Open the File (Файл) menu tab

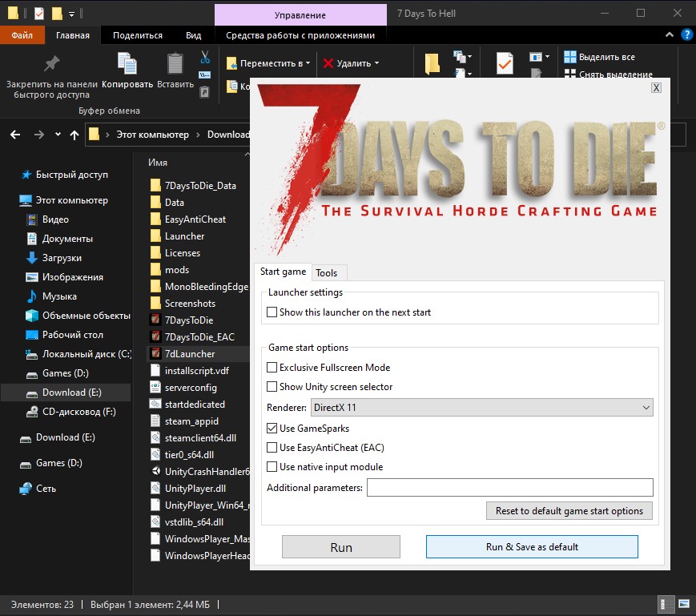click(x=22, y=35)
